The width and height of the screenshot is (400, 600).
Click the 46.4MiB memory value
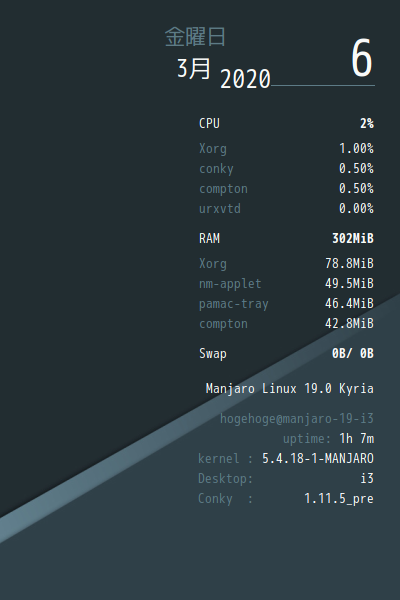tap(349, 303)
